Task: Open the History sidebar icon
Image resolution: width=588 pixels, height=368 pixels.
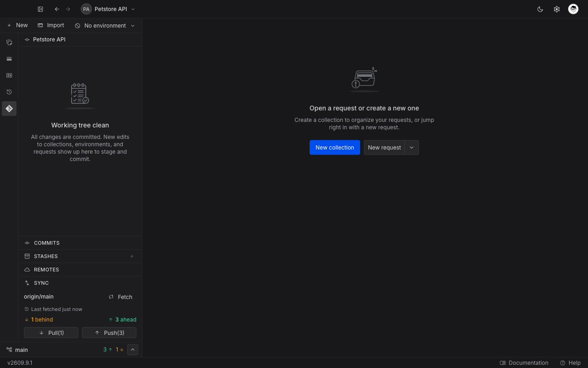Action: click(x=9, y=92)
